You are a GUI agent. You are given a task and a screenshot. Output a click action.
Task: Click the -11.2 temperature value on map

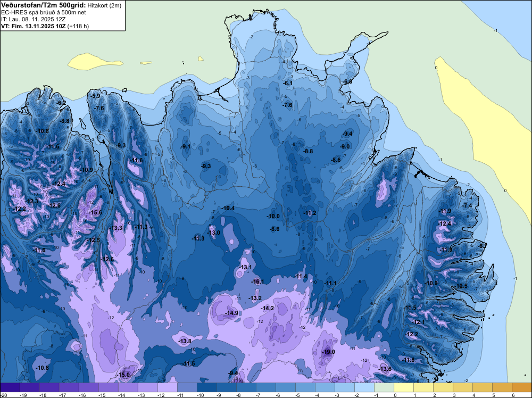[310, 213]
